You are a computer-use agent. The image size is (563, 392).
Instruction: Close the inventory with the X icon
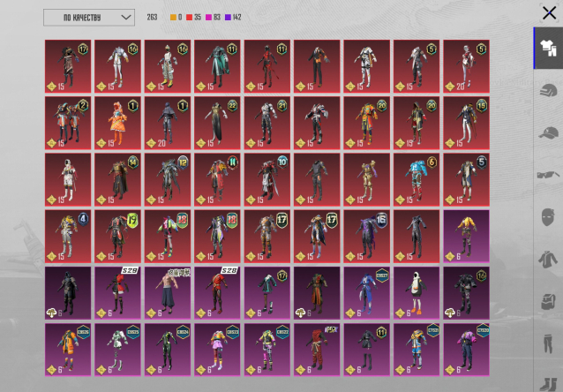[548, 12]
